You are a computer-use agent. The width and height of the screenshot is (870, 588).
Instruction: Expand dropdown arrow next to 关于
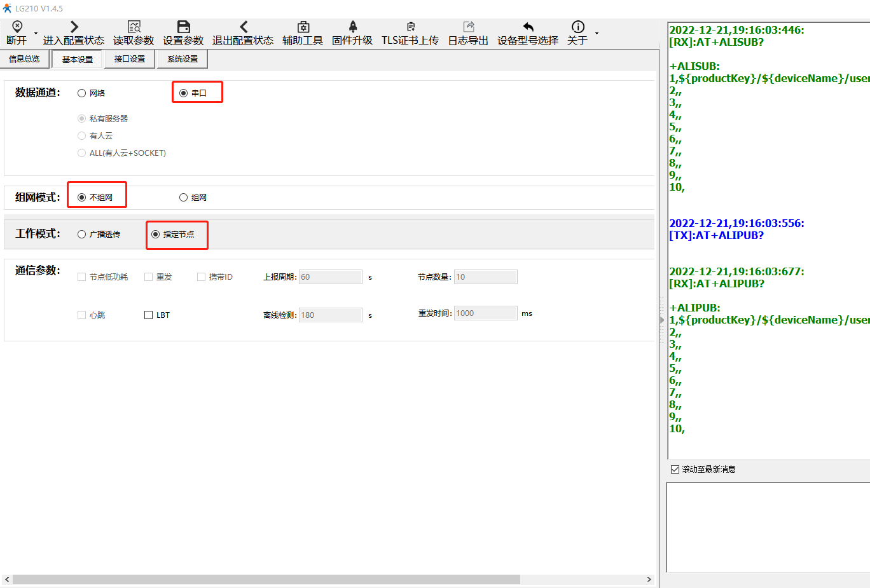pyautogui.click(x=597, y=33)
